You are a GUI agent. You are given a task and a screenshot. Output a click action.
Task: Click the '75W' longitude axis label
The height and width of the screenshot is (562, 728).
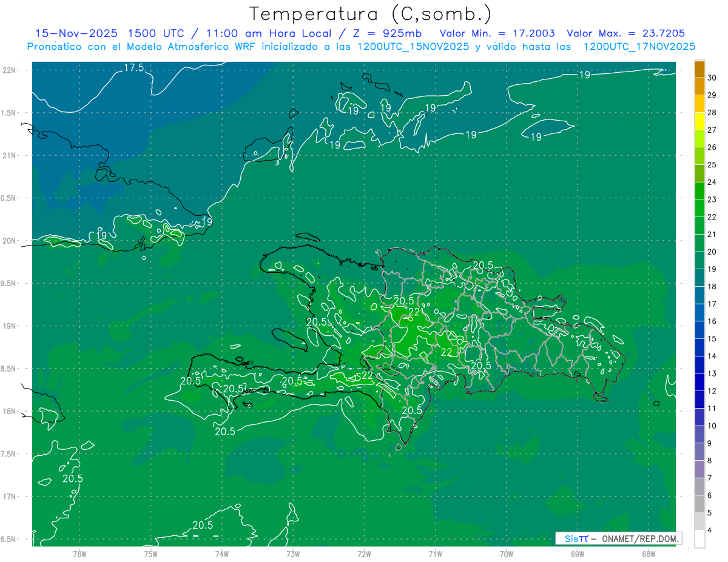150,554
